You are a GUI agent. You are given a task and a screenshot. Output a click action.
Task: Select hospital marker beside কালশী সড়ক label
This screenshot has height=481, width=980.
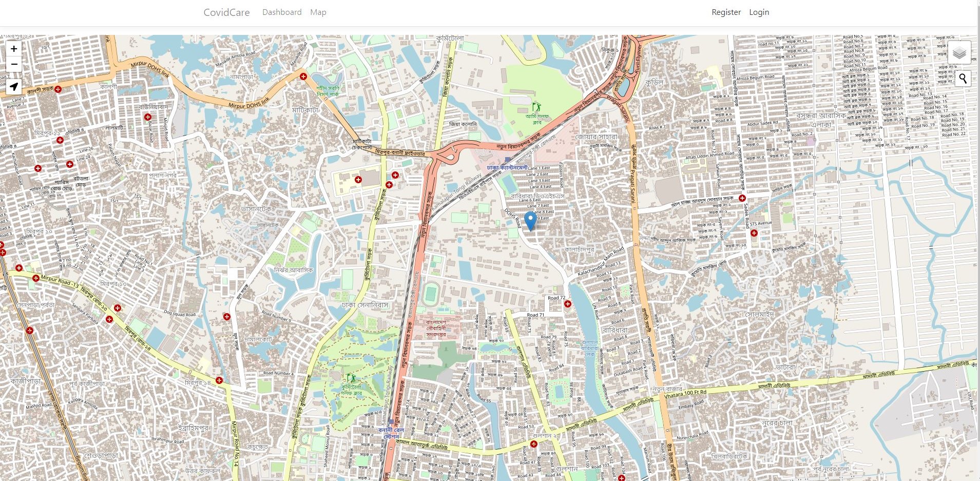tap(58, 89)
